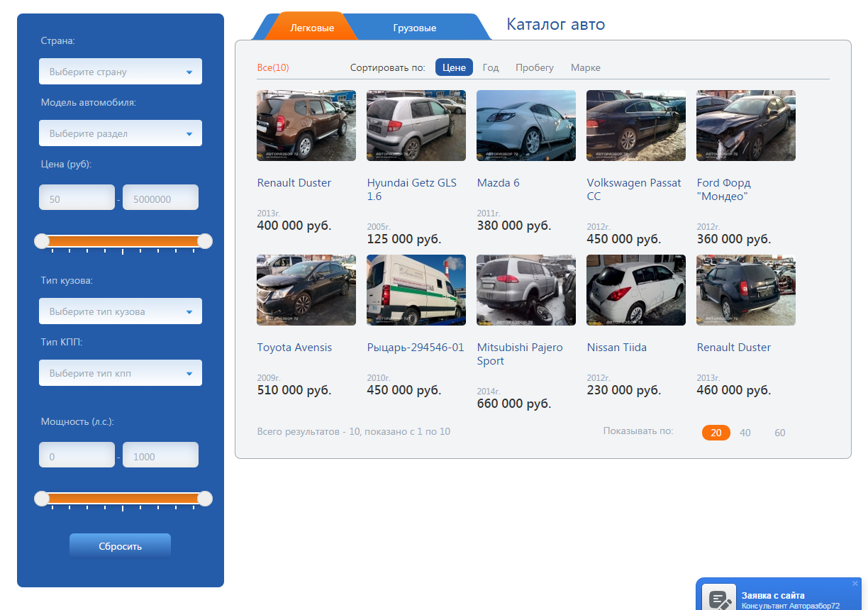This screenshot has height=610, width=868.
Task: Open the Ford Мондео photo
Action: click(746, 126)
